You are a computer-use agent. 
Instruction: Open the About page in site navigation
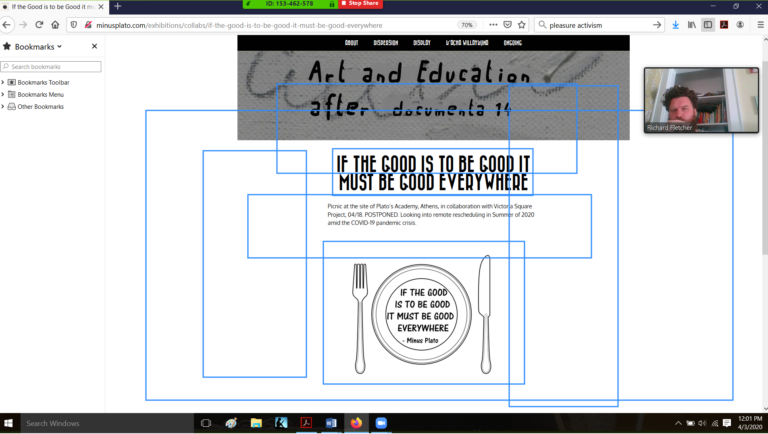pos(351,43)
